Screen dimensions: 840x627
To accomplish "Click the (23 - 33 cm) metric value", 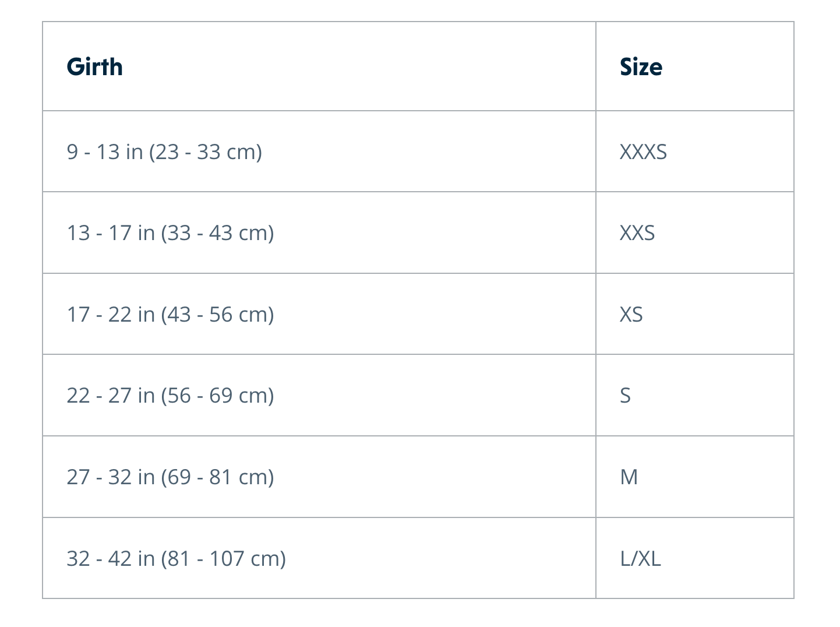I will (x=206, y=152).
